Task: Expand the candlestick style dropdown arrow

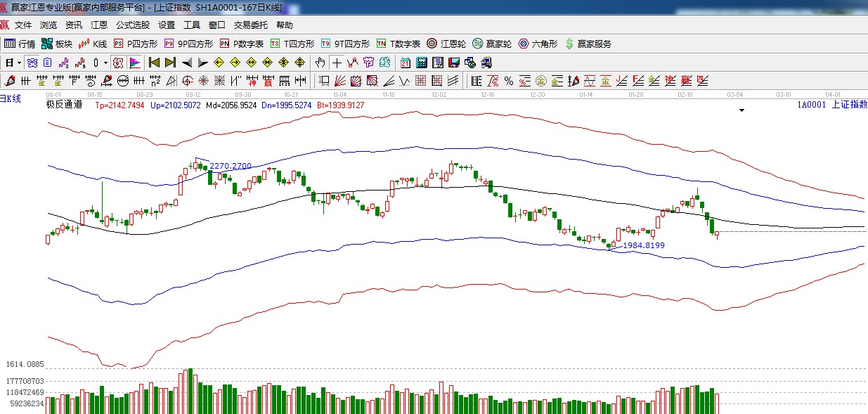Action: click(105, 63)
